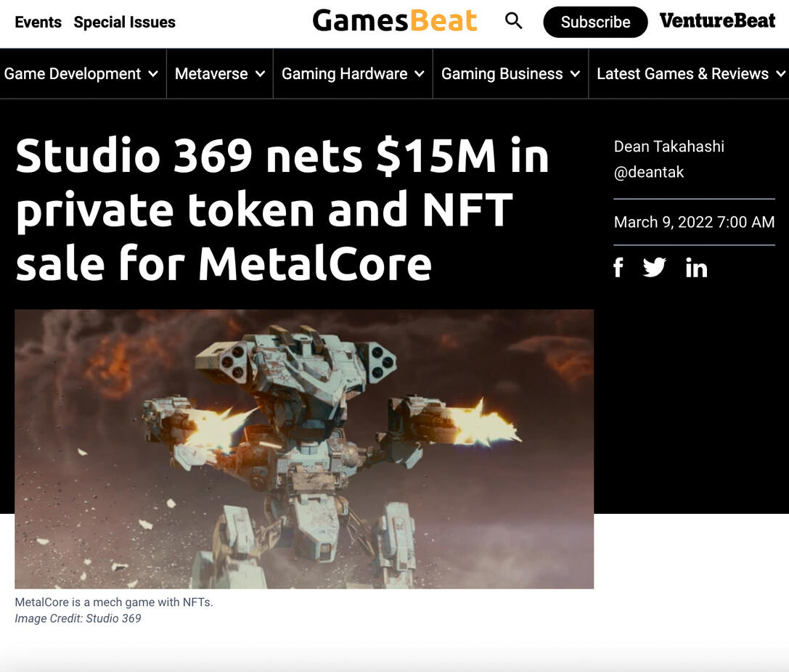Open the @deantak Twitter handle link
789x672 pixels.
coord(649,172)
